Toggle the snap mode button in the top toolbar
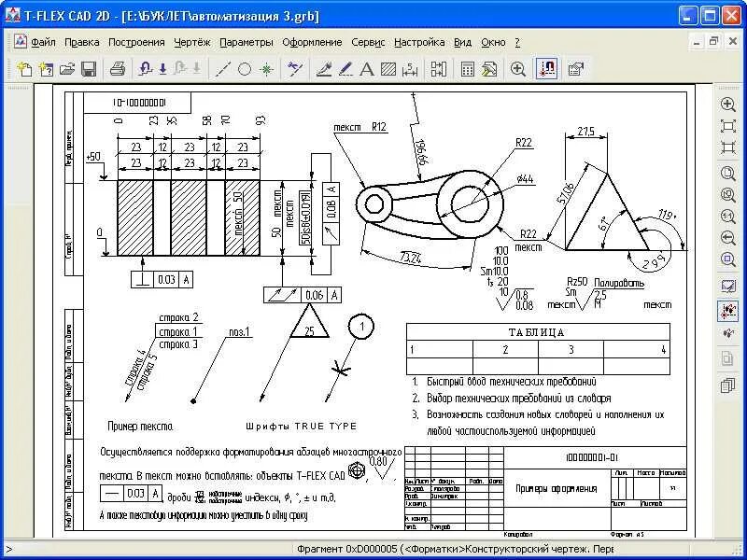Viewport: 747px width, 560px height. click(x=546, y=69)
